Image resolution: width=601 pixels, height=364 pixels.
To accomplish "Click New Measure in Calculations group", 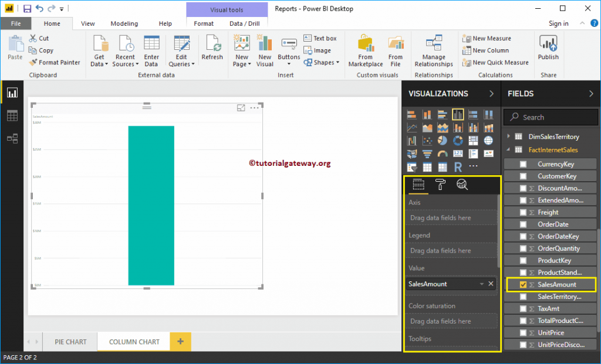I will click(487, 38).
